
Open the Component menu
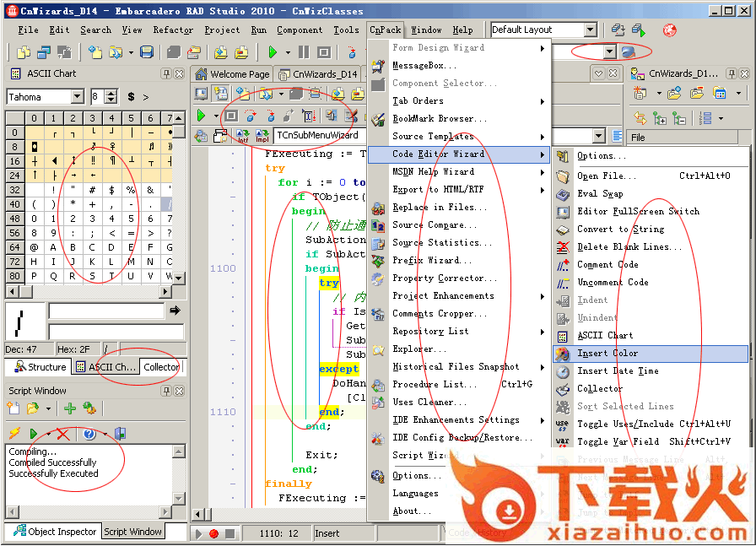point(300,30)
